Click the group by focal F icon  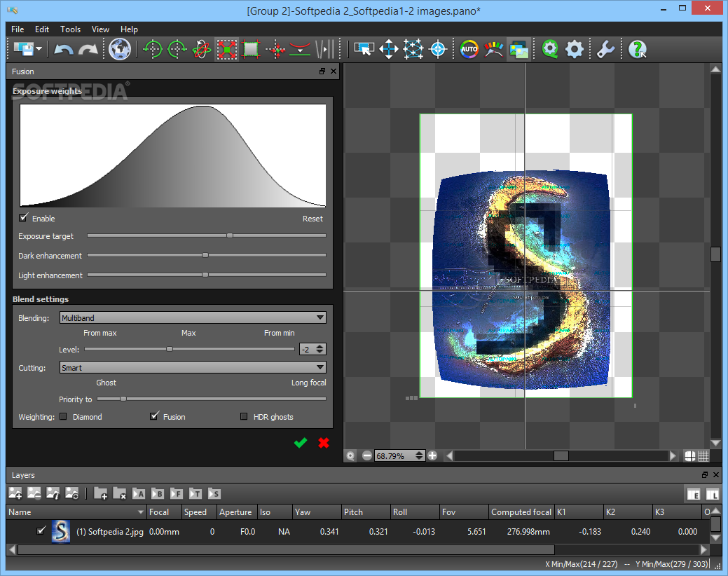click(177, 493)
